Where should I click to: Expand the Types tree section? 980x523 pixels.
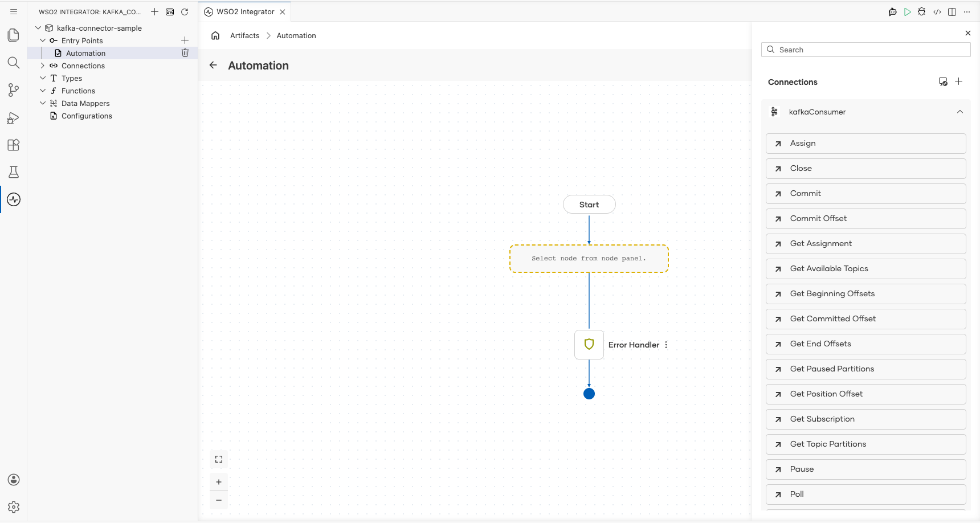pyautogui.click(x=43, y=78)
